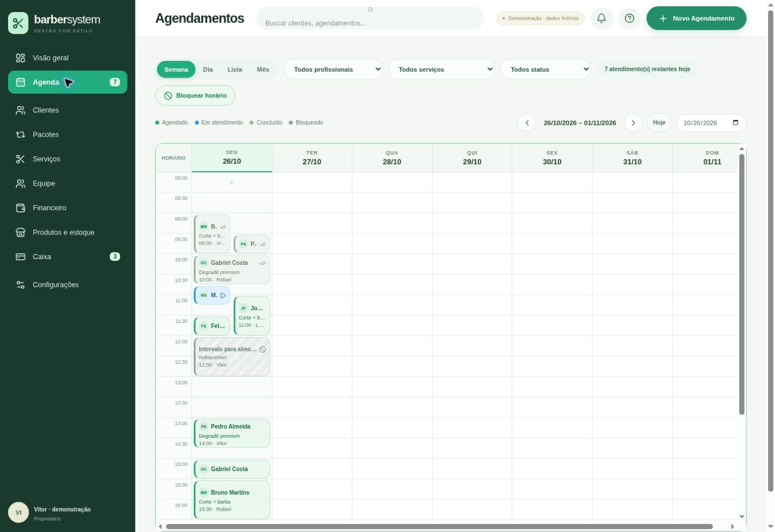
Task: Select the TER 27/10 column header
Action: coord(312,158)
